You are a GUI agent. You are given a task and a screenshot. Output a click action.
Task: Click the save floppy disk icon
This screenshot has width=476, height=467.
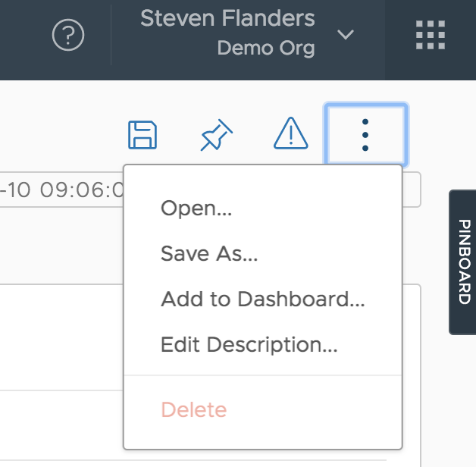coord(142,135)
